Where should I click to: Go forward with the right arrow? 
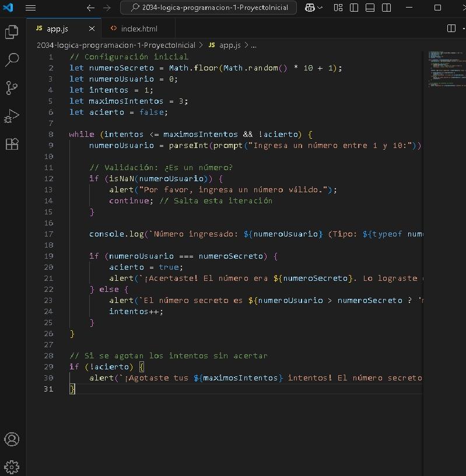point(107,8)
